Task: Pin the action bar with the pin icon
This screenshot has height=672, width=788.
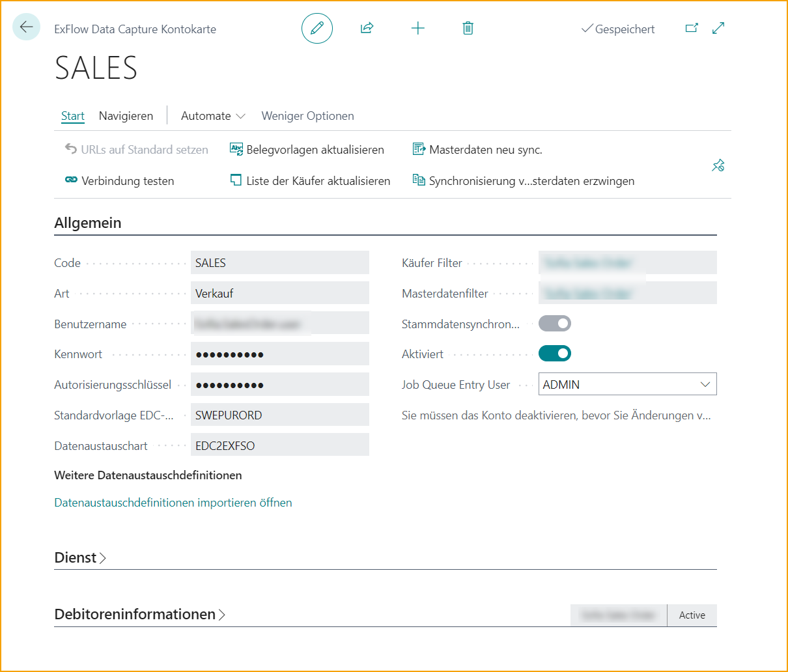Action: [718, 165]
